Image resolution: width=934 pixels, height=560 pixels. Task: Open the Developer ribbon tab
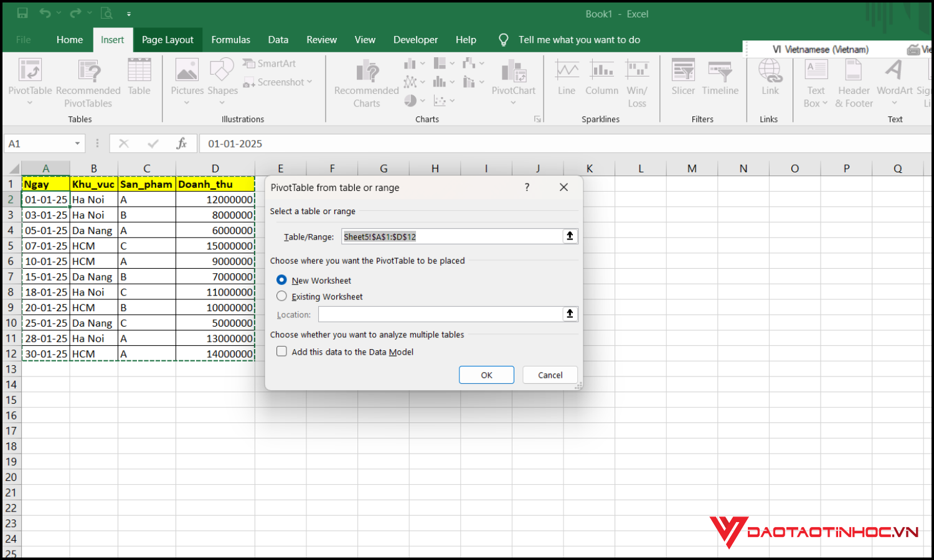(415, 39)
